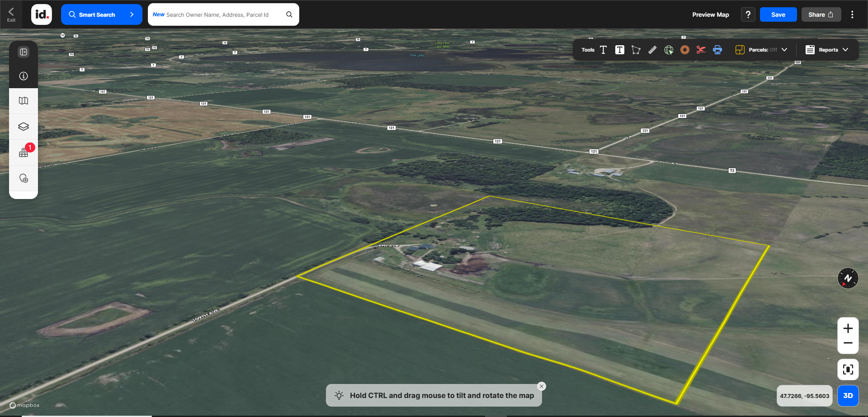Select the orange concentric rings radius tool
The height and width of the screenshot is (417, 868).
pos(685,50)
